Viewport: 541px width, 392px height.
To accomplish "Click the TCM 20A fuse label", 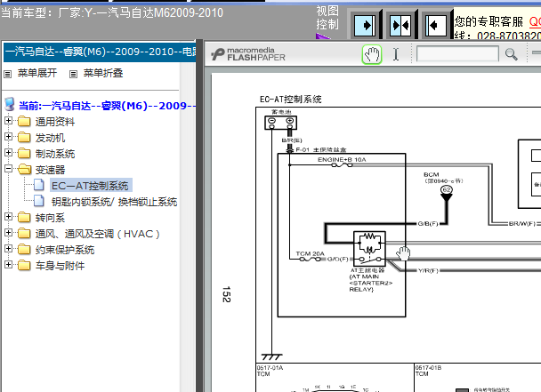I will [x=310, y=253].
